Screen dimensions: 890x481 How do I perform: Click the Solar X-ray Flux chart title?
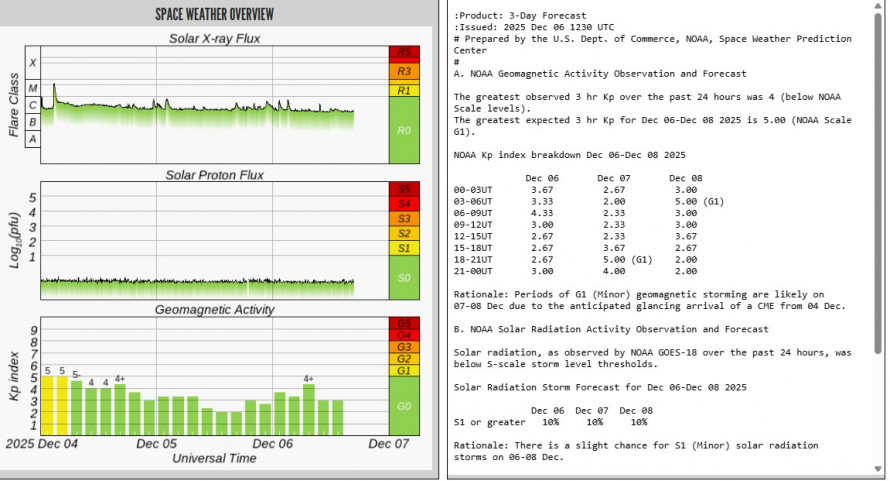coord(215,38)
